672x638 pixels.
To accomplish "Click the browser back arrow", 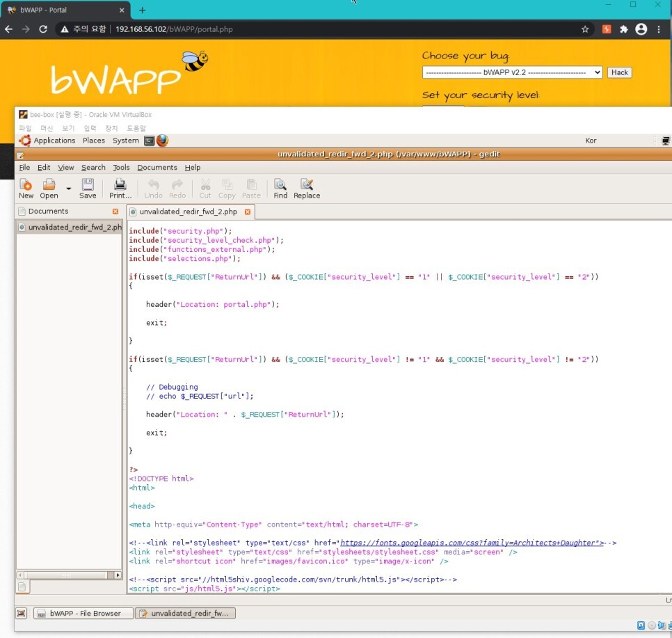I will (9, 29).
